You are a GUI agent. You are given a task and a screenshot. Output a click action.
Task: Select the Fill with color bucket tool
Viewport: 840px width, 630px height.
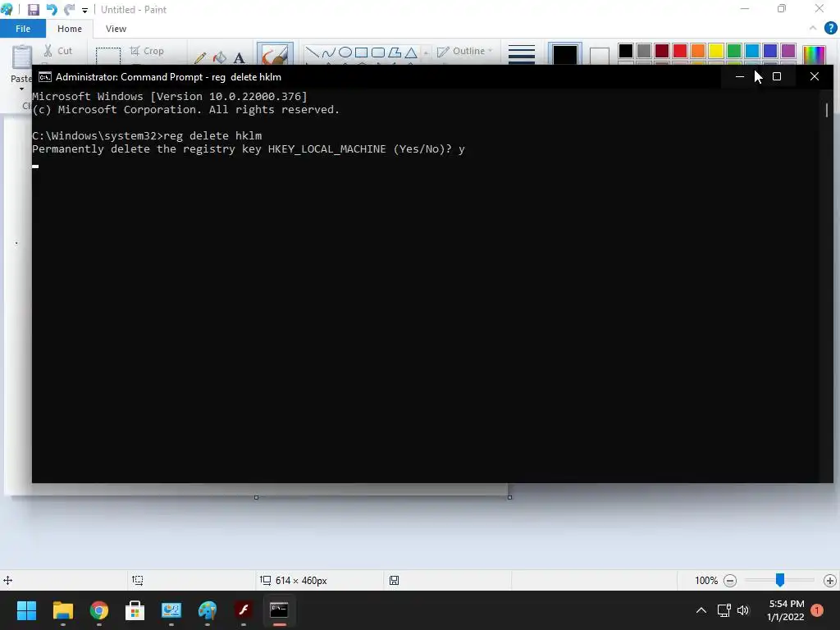click(x=220, y=58)
